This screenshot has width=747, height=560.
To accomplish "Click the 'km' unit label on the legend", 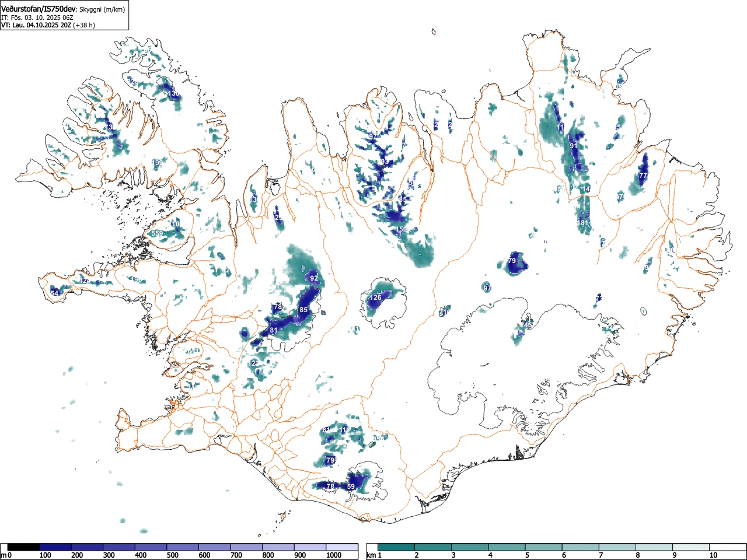I will [x=371, y=555].
